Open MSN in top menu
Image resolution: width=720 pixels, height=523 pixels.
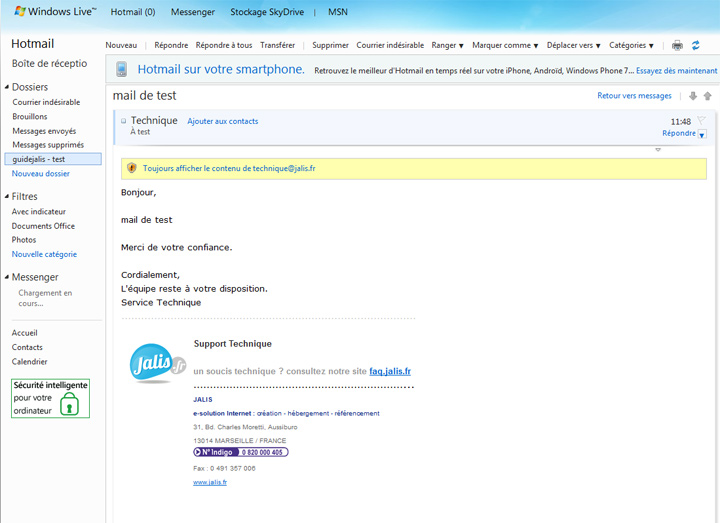pos(338,12)
